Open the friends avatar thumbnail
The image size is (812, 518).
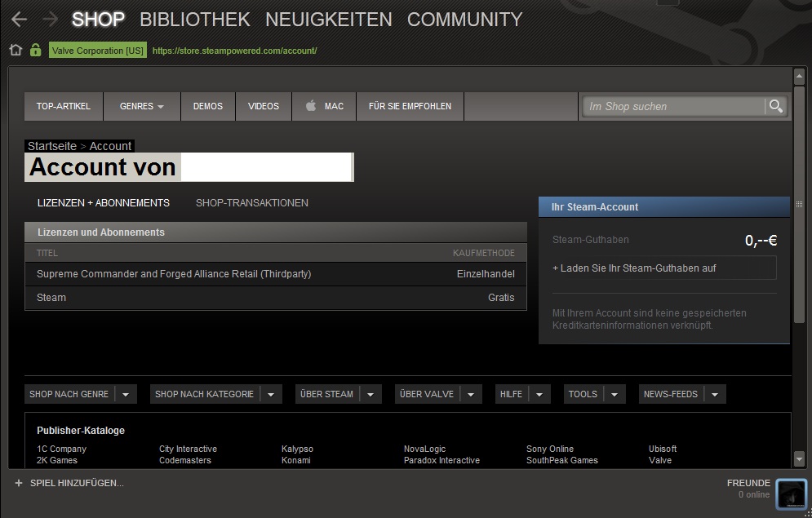(x=790, y=493)
